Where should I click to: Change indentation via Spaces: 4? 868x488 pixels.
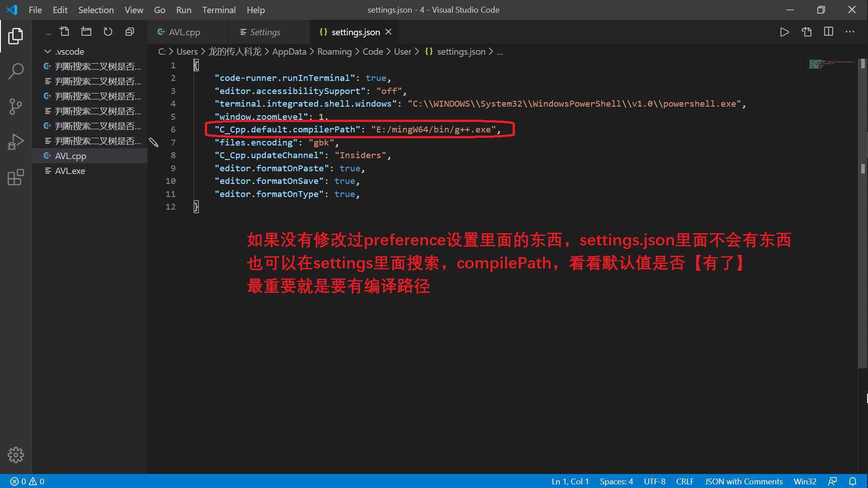click(616, 482)
